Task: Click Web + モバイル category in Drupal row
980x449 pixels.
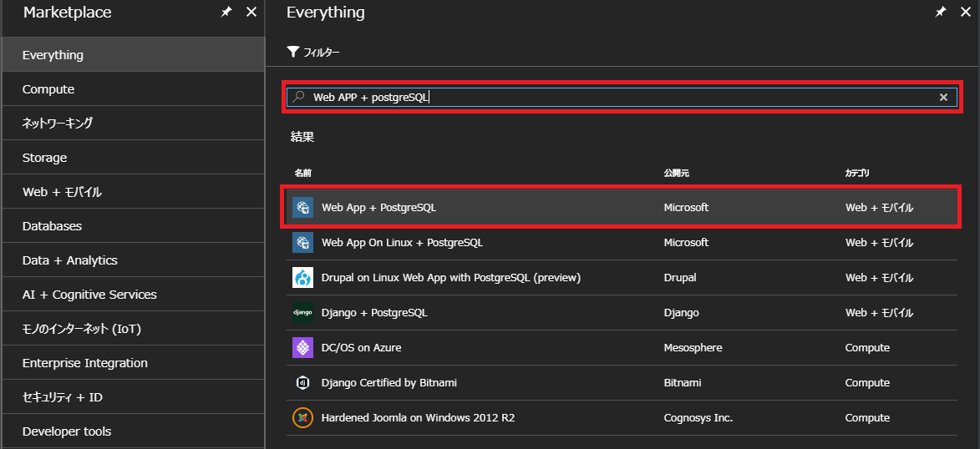Action: pos(880,277)
